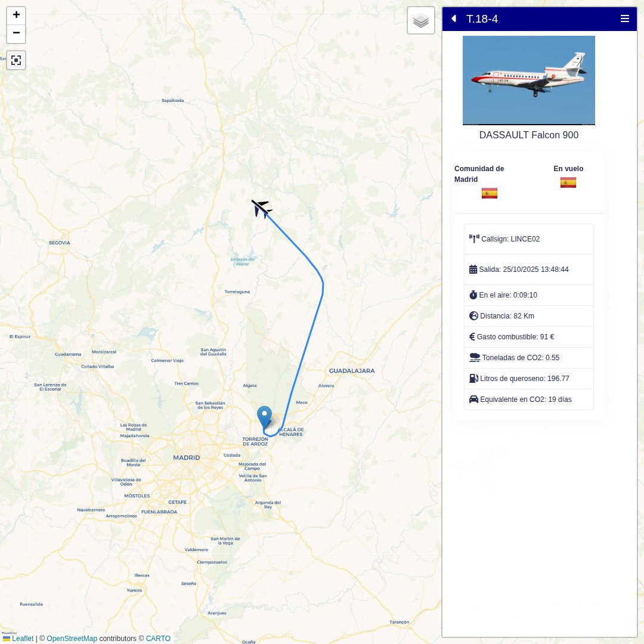Open the Falcon 900 aircraft photo
Viewport: 644px width, 644px height.
[528, 80]
